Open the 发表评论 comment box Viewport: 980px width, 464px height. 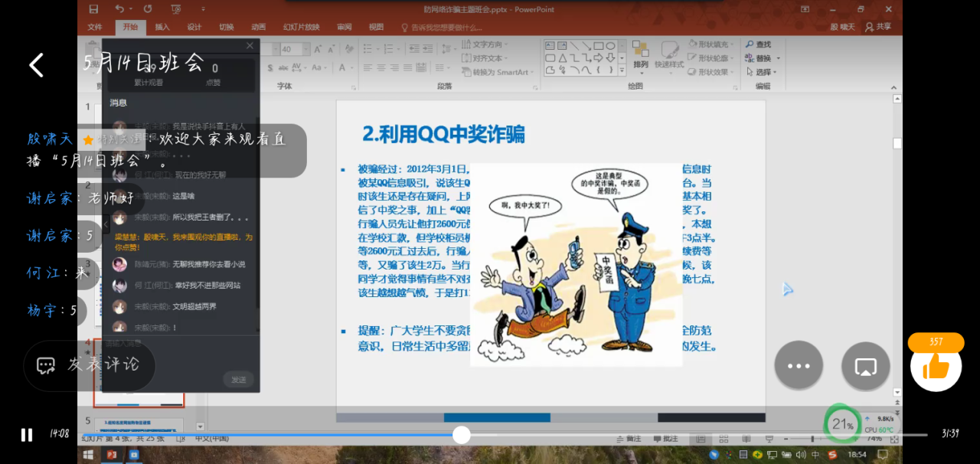tap(90, 365)
